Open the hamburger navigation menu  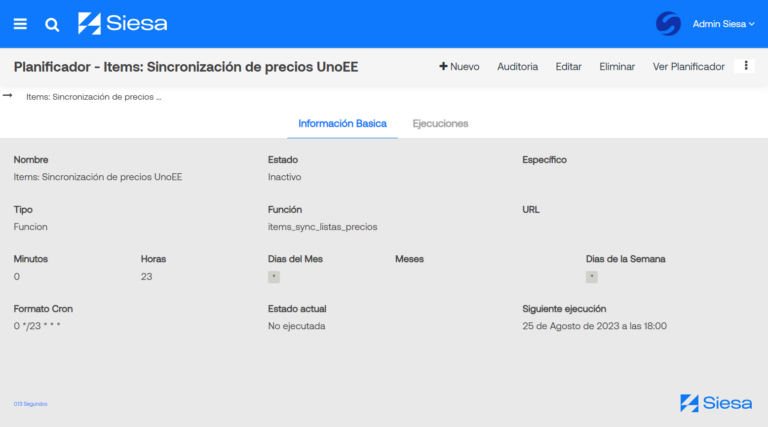tap(20, 24)
